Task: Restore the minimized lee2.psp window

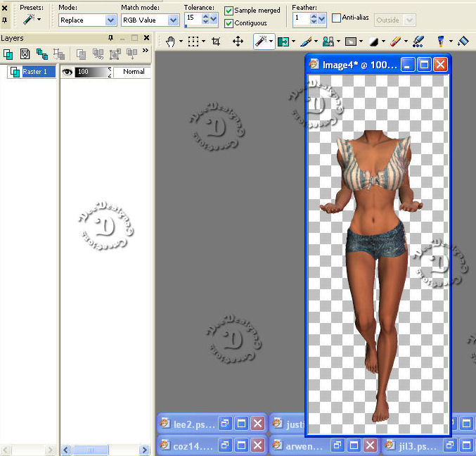Action: click(x=225, y=424)
